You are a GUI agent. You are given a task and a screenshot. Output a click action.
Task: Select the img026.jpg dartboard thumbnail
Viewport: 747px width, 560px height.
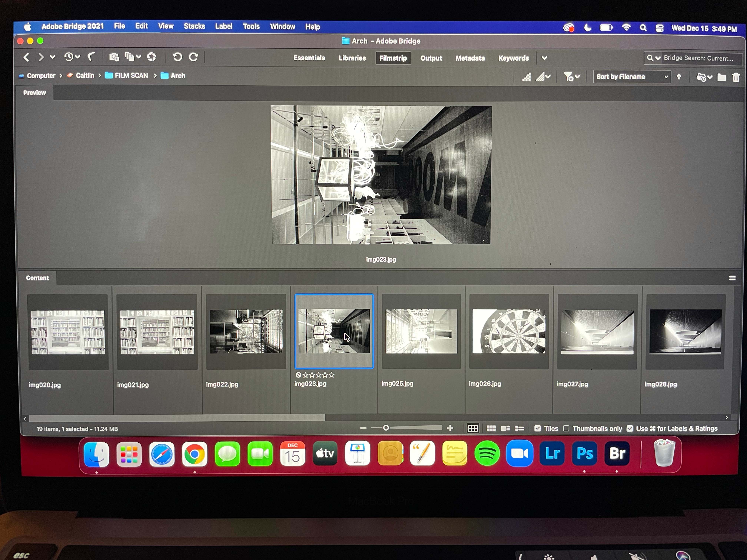tap(509, 331)
